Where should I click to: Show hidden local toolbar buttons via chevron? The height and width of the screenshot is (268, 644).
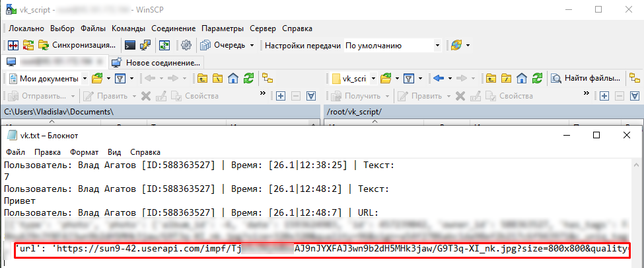pyautogui.click(x=263, y=94)
